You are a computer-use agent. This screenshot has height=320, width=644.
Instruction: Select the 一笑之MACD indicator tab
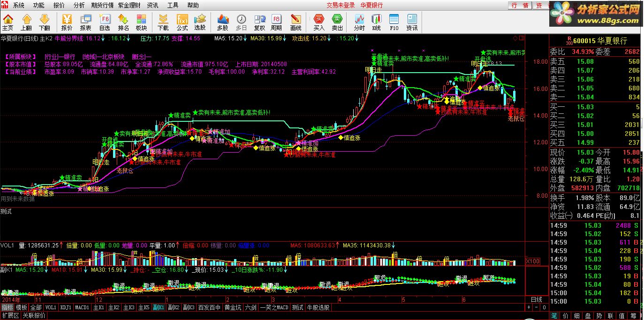click(x=274, y=308)
